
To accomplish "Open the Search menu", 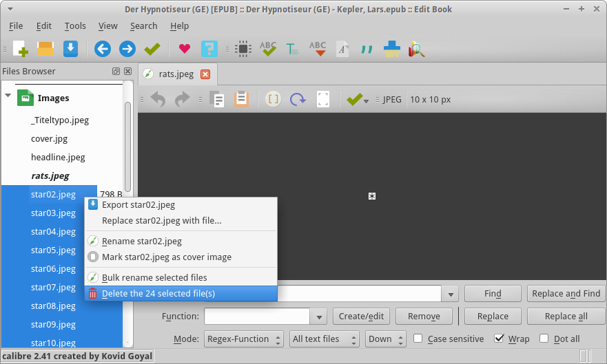I will click(x=143, y=26).
